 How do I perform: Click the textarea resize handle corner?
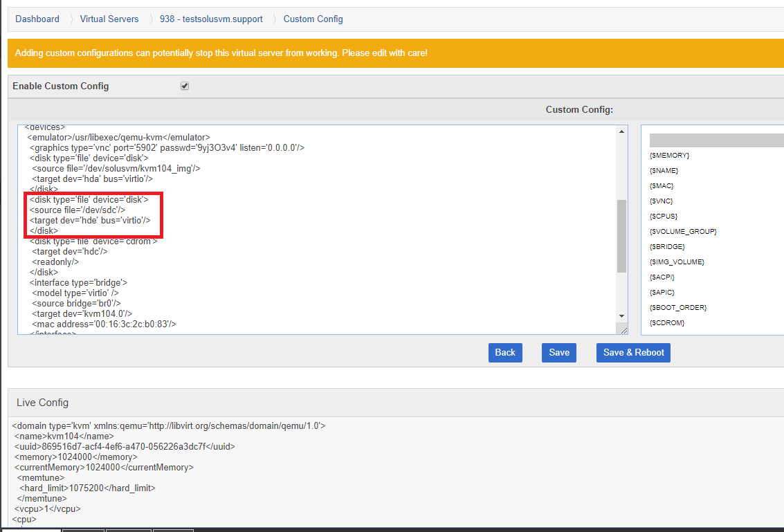(x=623, y=330)
